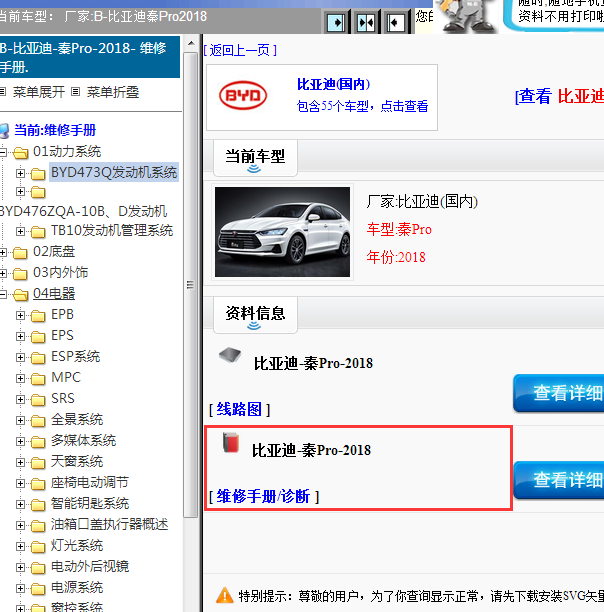Click 比亚迪-秦Pro-2018 title under wiring diagram entry
Viewport: 604px width, 612px height.
313,364
